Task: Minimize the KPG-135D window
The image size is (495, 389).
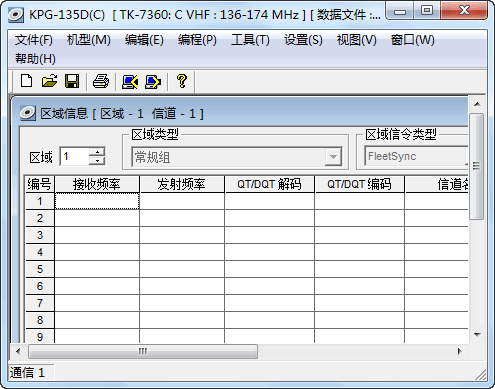Action: tap(400, 11)
